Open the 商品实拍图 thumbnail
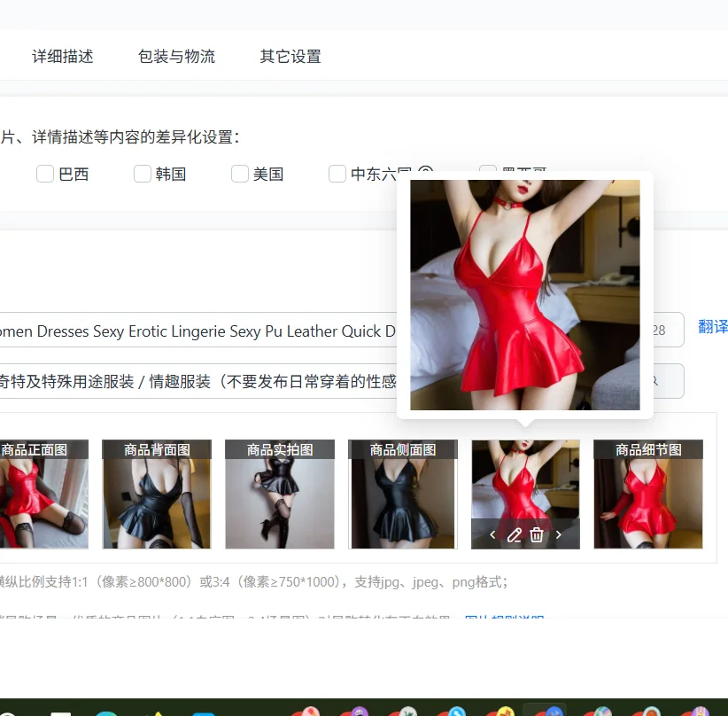Viewport: 728px width, 716px height. click(280, 494)
